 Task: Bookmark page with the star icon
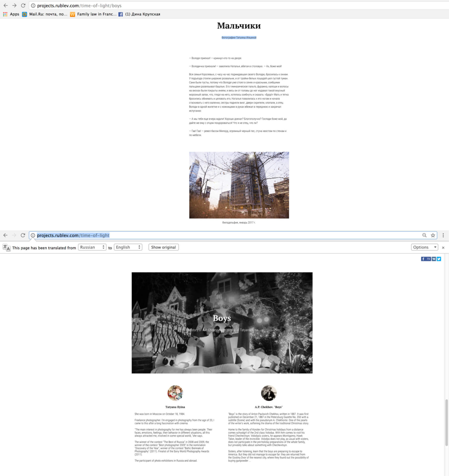click(x=433, y=235)
